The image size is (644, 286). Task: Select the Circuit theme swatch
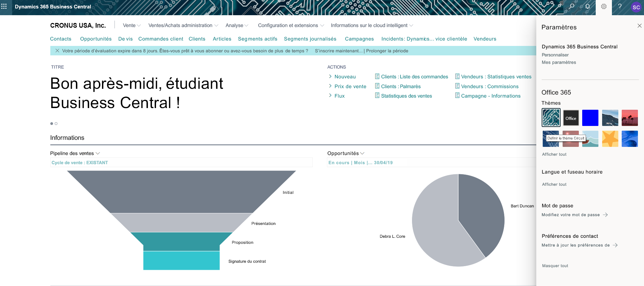click(x=551, y=118)
